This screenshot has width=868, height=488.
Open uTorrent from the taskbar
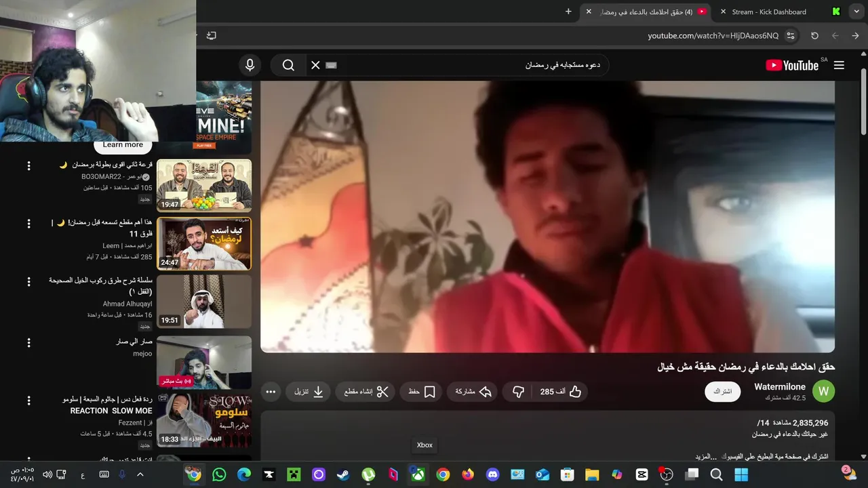[x=368, y=474]
